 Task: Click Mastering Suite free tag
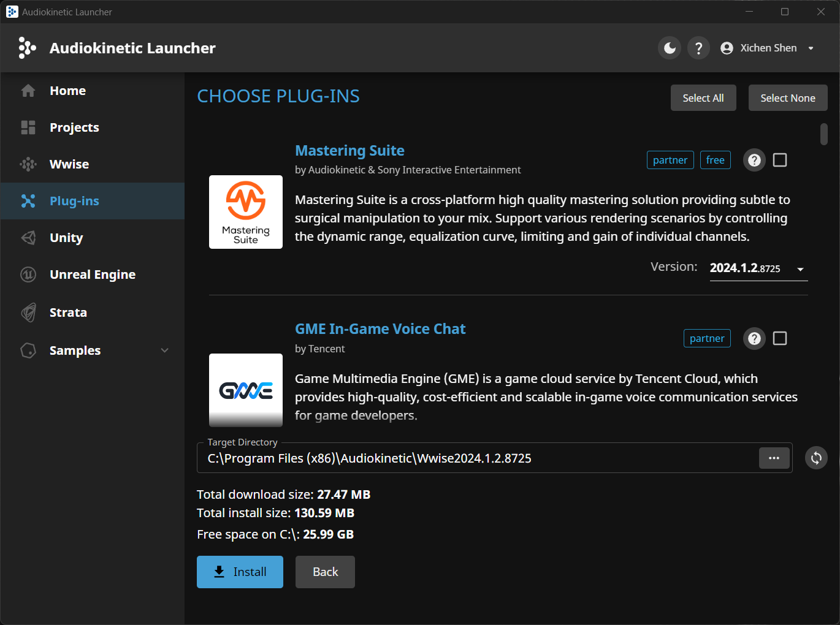pos(715,160)
